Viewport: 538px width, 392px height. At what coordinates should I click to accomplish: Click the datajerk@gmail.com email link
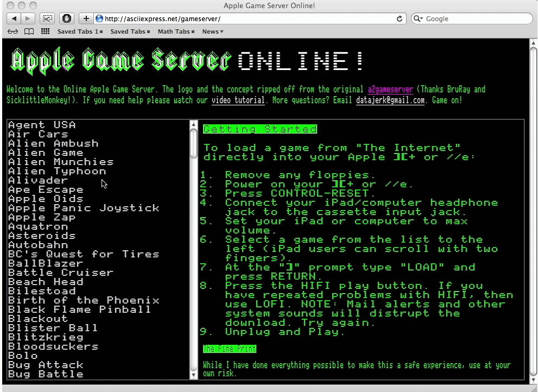(x=390, y=100)
